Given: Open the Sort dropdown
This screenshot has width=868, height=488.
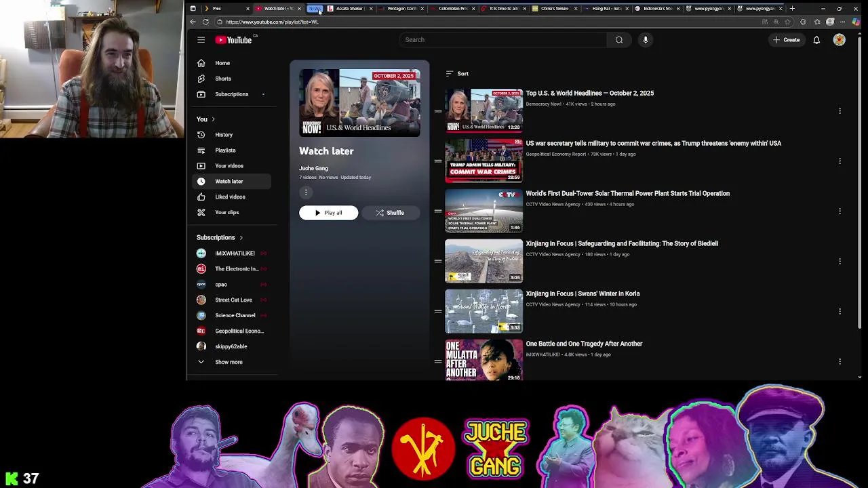Looking at the screenshot, I should [x=457, y=74].
